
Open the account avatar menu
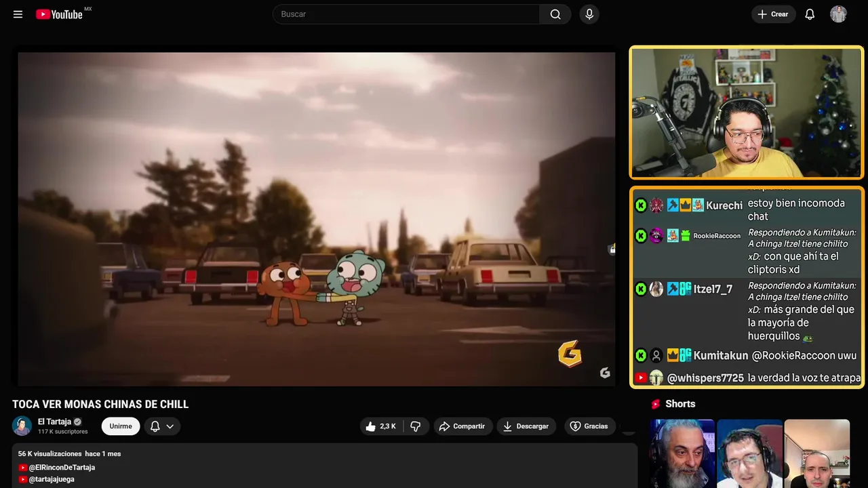tap(838, 14)
